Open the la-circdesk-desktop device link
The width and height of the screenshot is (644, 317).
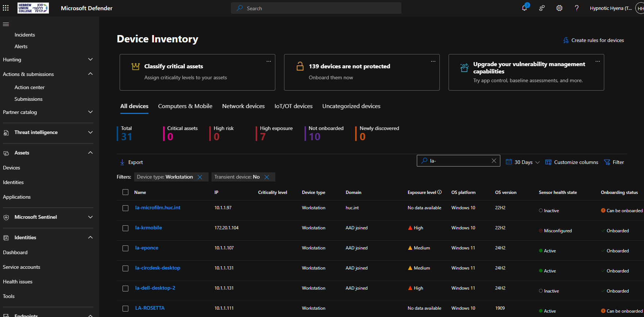click(x=158, y=268)
